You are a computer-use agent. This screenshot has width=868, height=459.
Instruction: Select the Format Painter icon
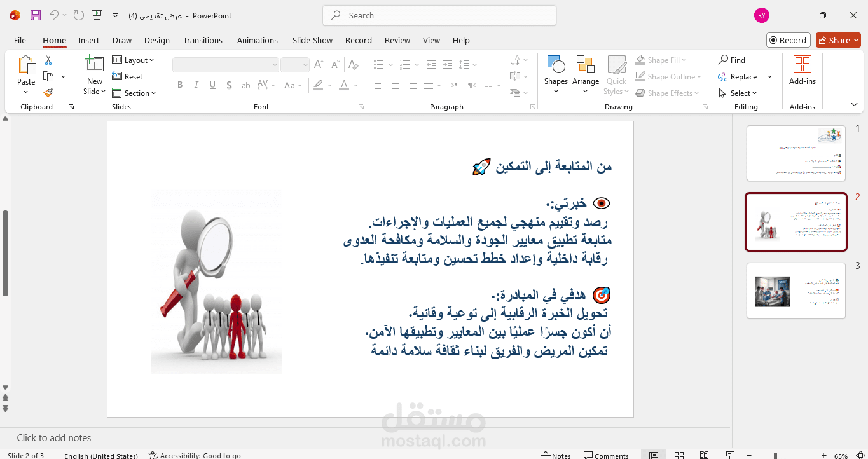(x=48, y=92)
